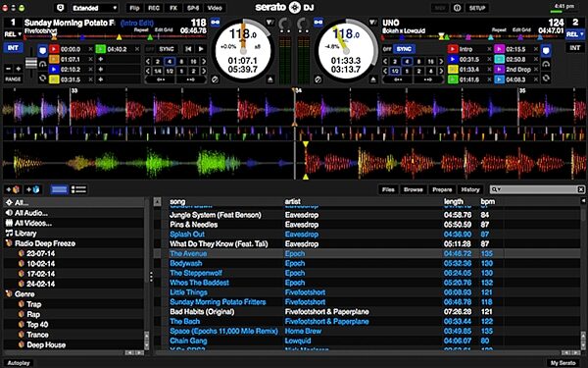The image size is (588, 368).
Task: Open the Video panel
Action: [x=215, y=8]
